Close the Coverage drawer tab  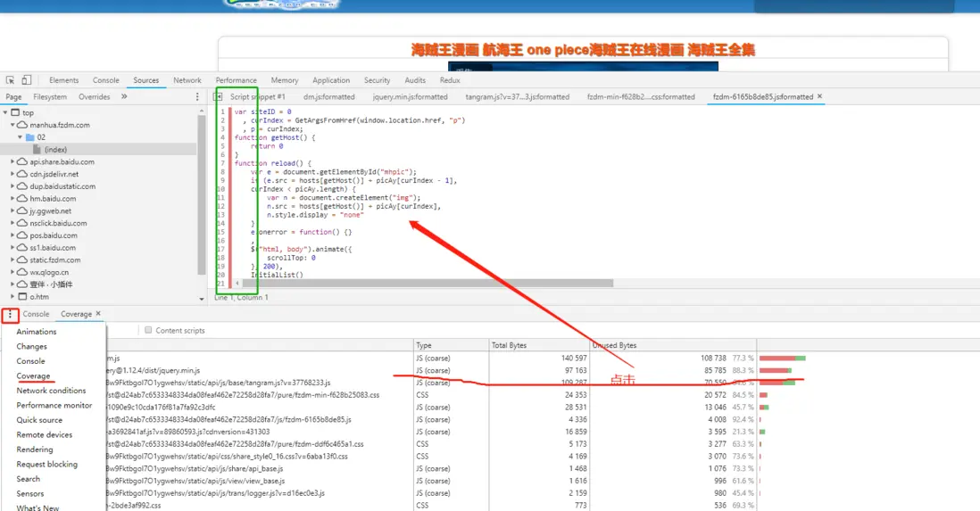(98, 314)
